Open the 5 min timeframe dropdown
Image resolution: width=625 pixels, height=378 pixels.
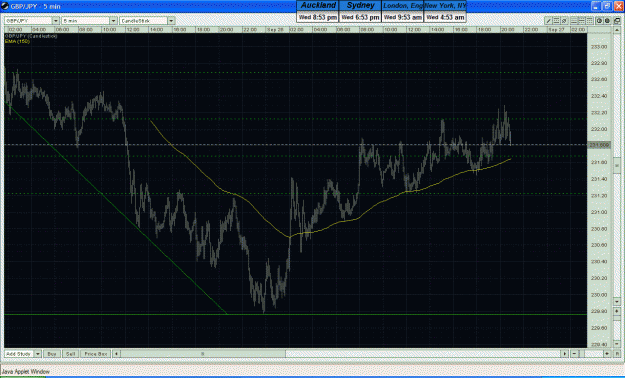[113, 21]
